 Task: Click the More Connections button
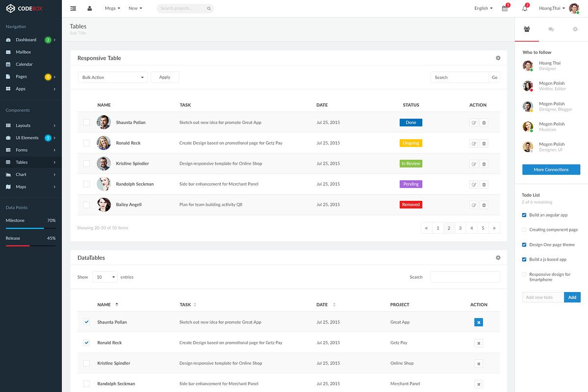pos(551,169)
